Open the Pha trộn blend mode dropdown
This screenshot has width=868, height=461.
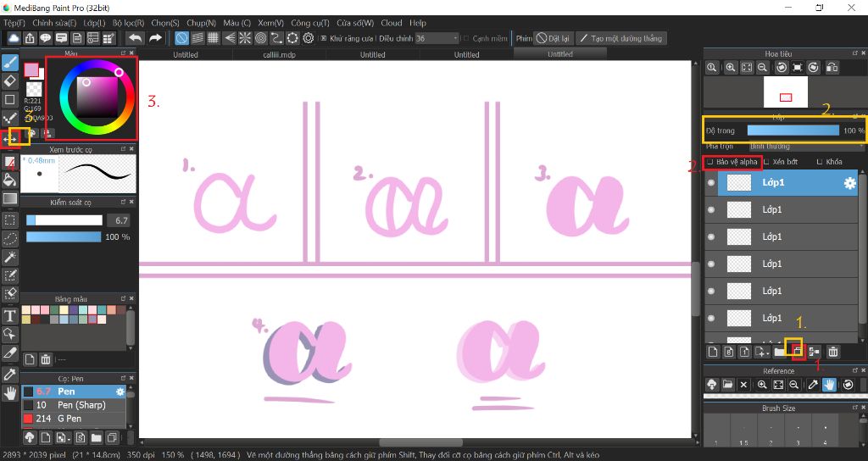(x=806, y=146)
